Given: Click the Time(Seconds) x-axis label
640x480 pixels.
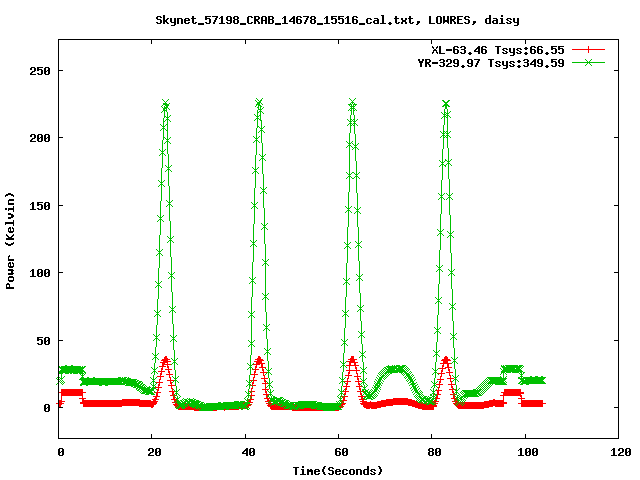Looking at the screenshot, I should point(338,471).
